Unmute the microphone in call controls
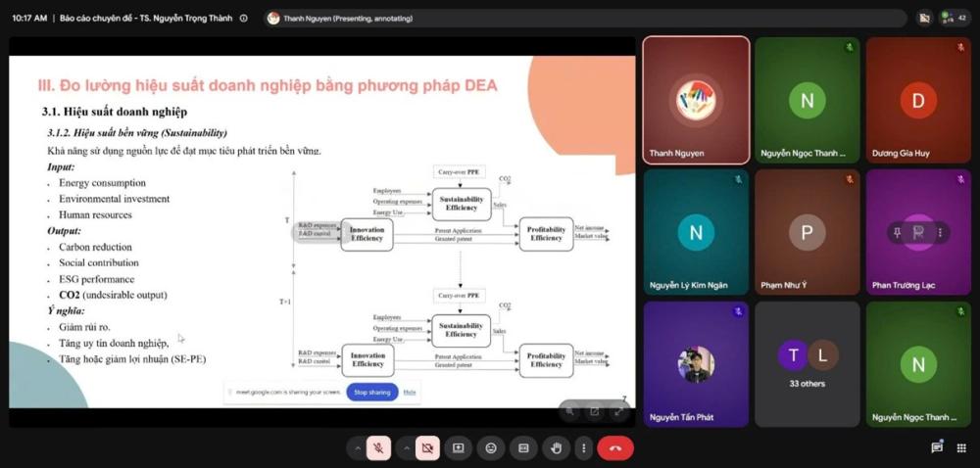Screen dimensions: 980x468 click(x=378, y=448)
